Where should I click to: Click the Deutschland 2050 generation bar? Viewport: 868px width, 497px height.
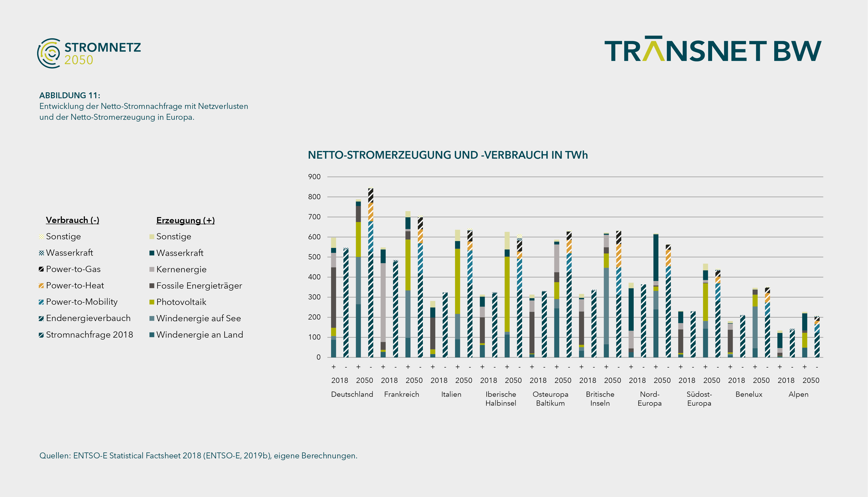tap(358, 278)
